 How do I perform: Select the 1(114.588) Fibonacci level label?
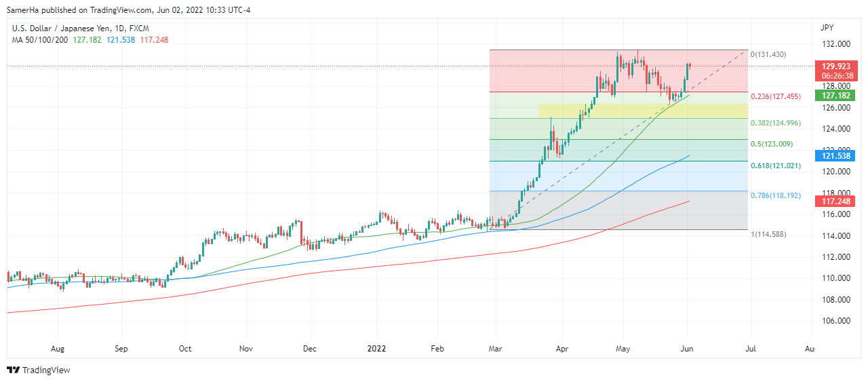tap(768, 234)
